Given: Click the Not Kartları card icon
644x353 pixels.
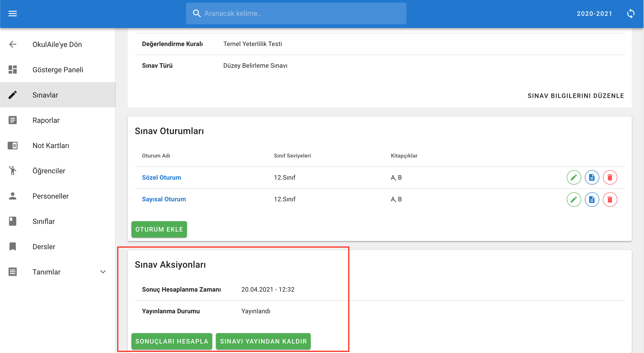Looking at the screenshot, I should (x=12, y=145).
